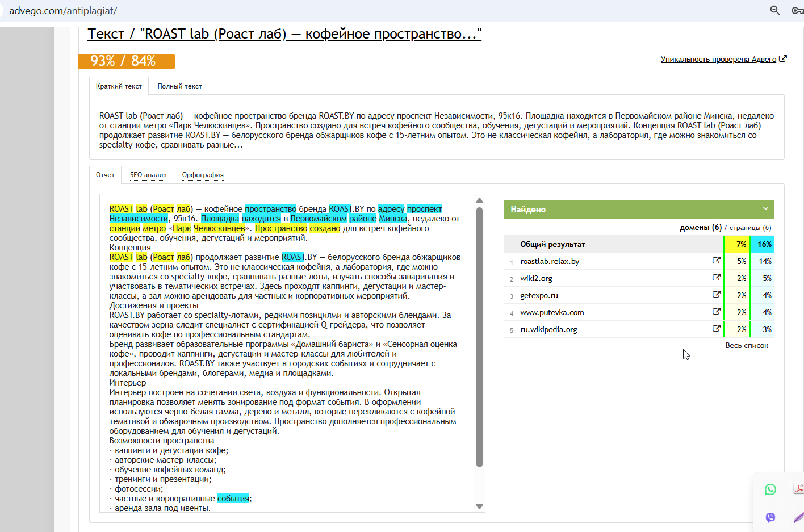Click the highlighted word события in report
The image size is (804, 532).
tap(233, 499)
